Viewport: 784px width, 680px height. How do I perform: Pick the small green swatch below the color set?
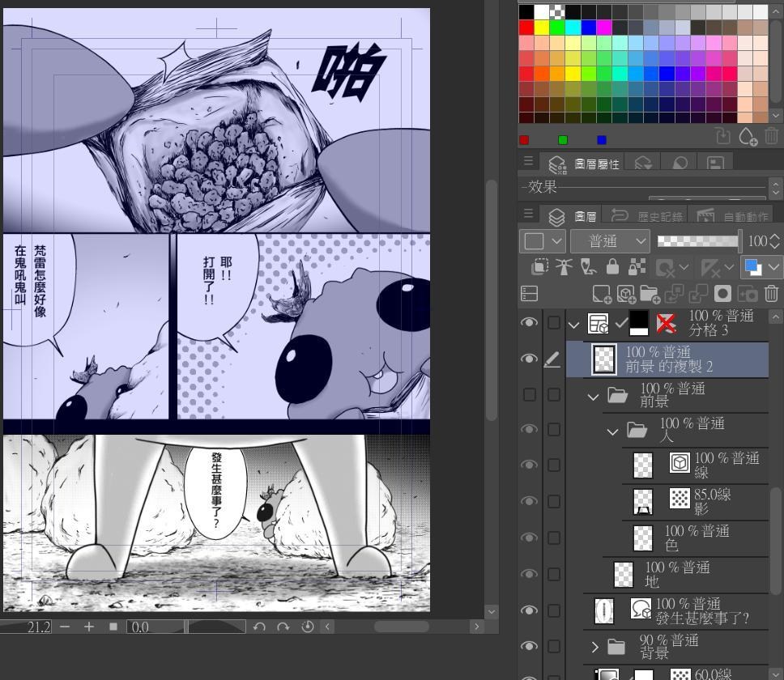[563, 140]
